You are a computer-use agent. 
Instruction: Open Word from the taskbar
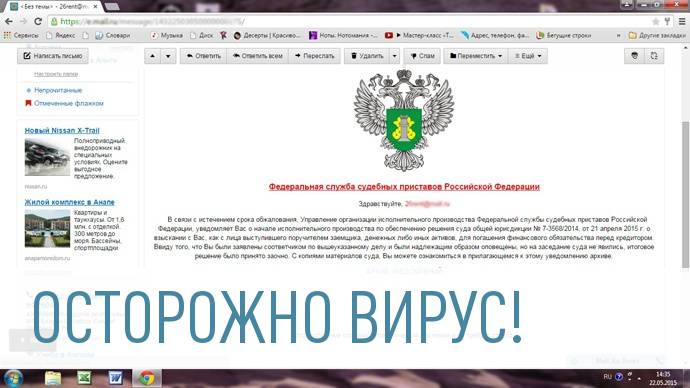tap(115, 378)
